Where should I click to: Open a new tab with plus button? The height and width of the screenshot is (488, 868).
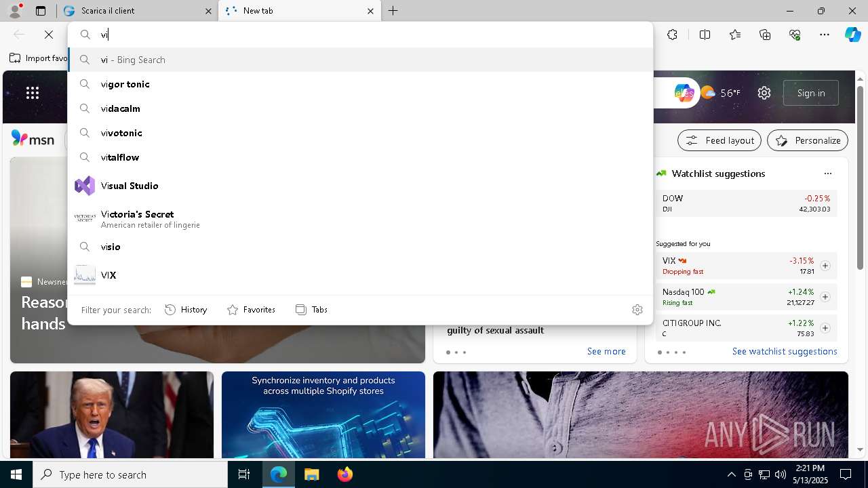click(x=393, y=11)
